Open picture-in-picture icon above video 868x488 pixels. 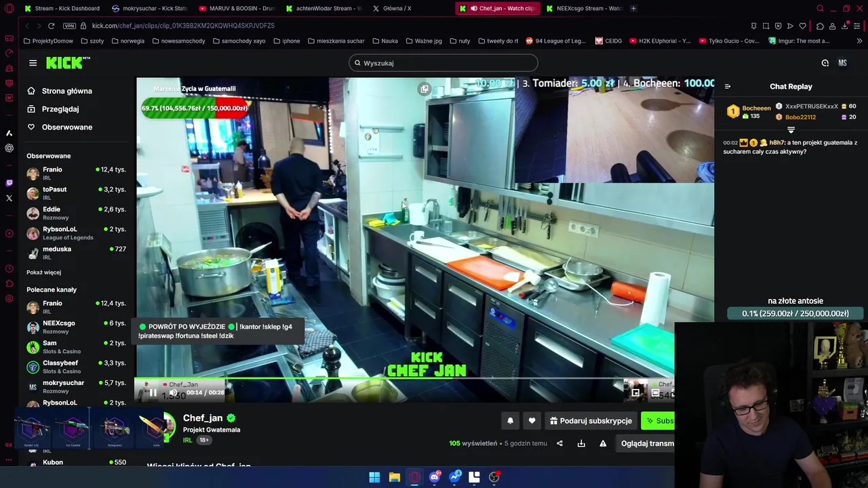click(424, 89)
